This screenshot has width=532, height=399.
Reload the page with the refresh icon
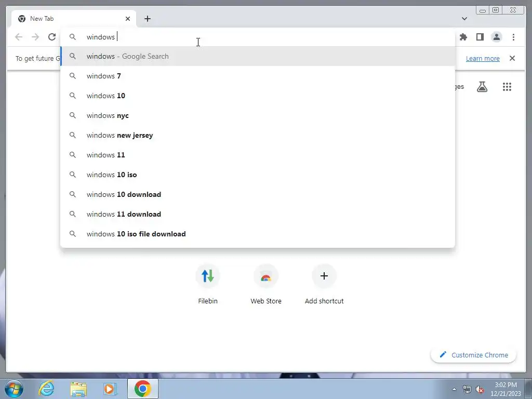[x=52, y=37]
